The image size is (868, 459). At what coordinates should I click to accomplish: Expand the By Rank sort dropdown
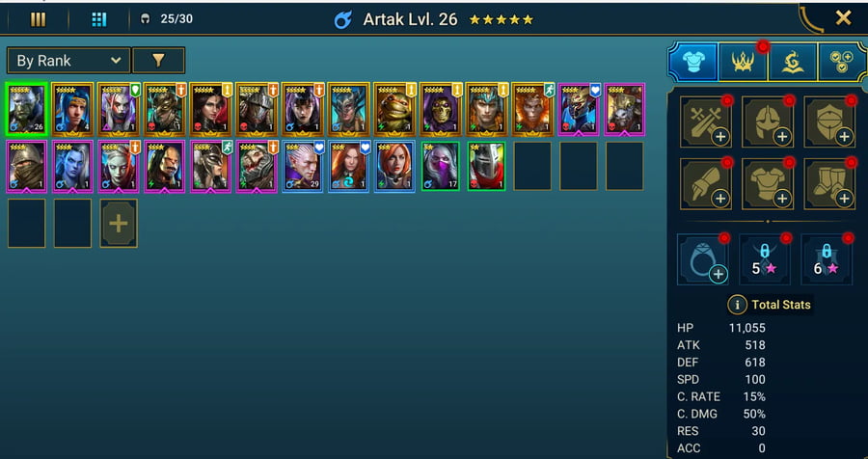coord(68,61)
